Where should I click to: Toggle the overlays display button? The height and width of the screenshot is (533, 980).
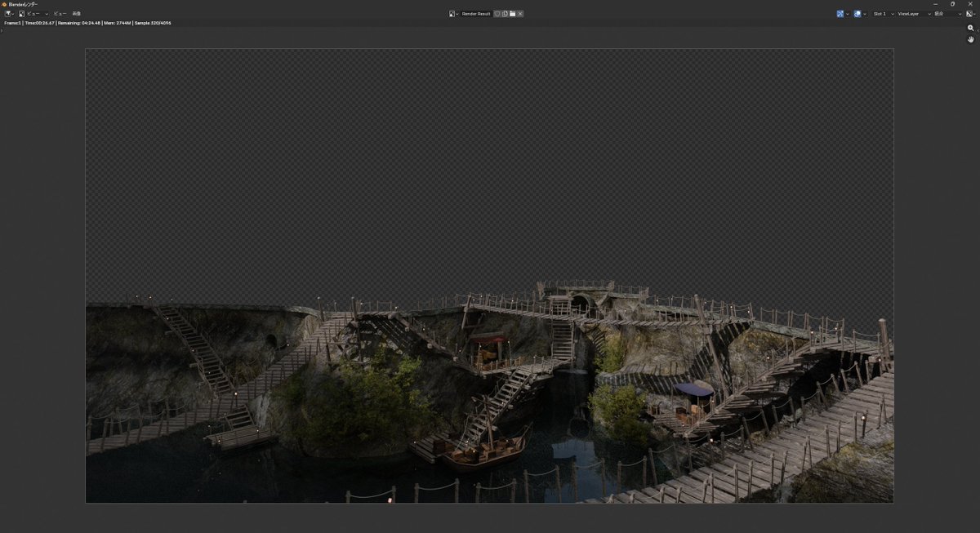(x=857, y=14)
